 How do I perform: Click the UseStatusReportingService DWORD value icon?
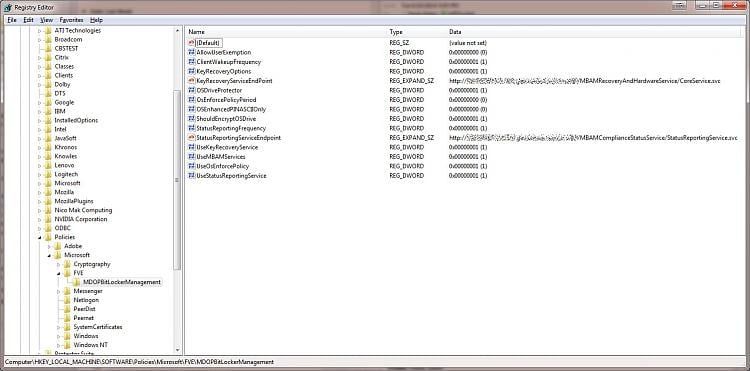pyautogui.click(x=192, y=176)
